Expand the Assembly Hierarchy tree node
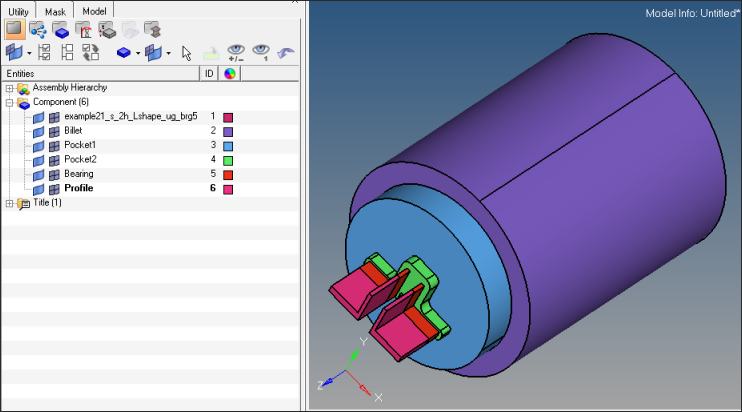742x412 pixels. click(x=10, y=88)
